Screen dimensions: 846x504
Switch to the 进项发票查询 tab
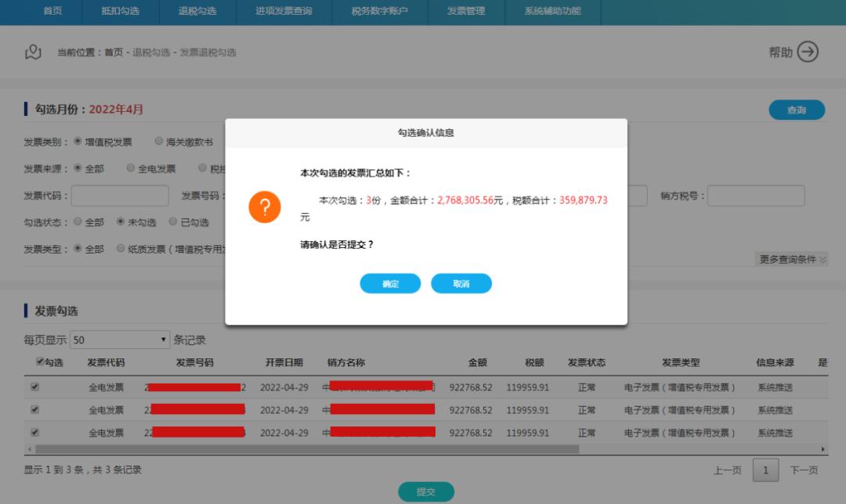pyautogui.click(x=283, y=12)
